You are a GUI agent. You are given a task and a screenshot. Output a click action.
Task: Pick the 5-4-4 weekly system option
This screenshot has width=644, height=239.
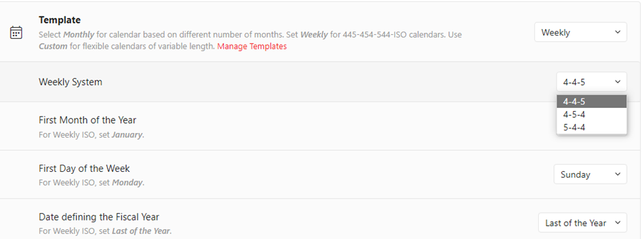point(591,128)
